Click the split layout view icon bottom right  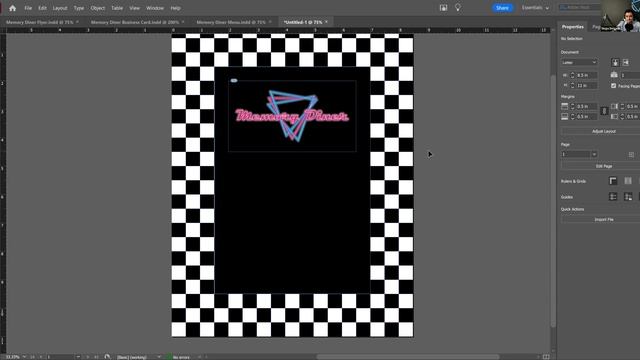[x=546, y=357]
